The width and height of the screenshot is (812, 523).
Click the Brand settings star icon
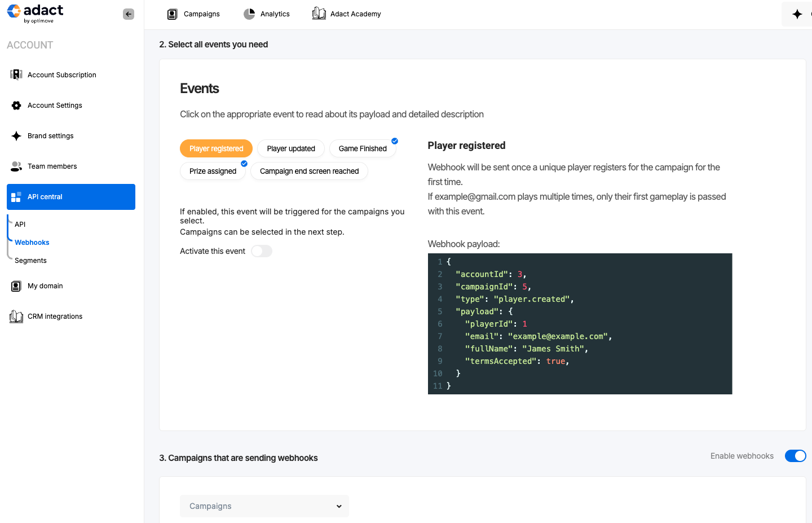pos(16,136)
